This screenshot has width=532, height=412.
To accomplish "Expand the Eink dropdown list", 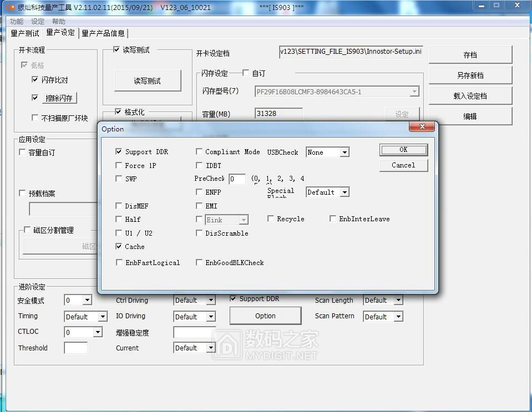I will tap(244, 220).
